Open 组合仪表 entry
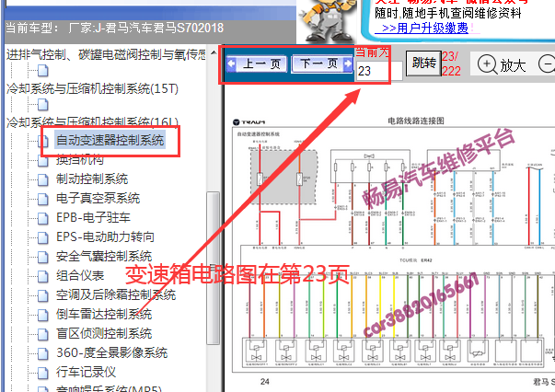This screenshot has width=555, height=392. point(80,276)
